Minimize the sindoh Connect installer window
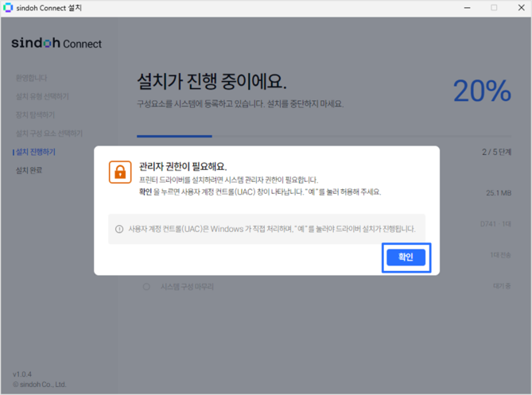 [x=468, y=8]
